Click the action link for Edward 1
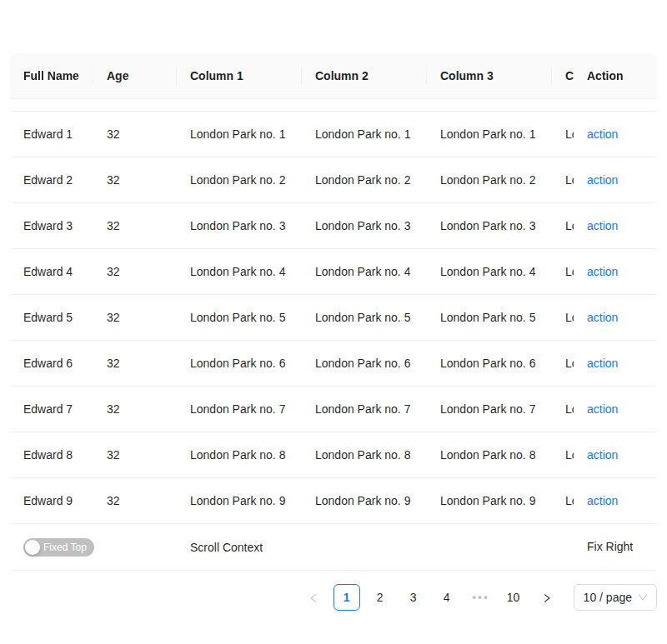 click(602, 134)
